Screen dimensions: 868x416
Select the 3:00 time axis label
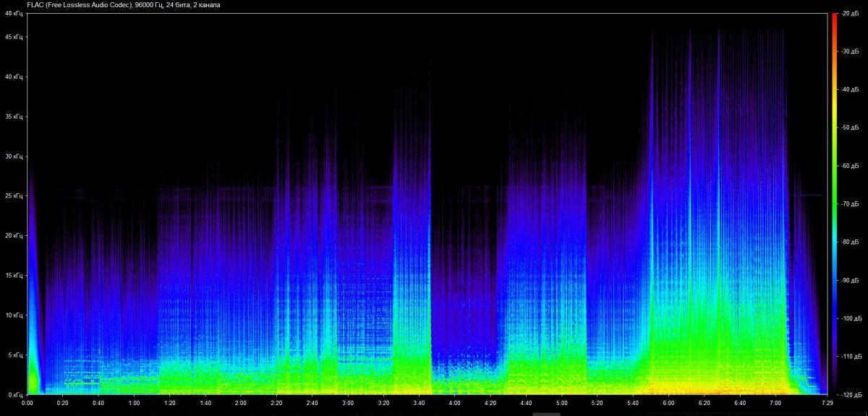pyautogui.click(x=348, y=403)
